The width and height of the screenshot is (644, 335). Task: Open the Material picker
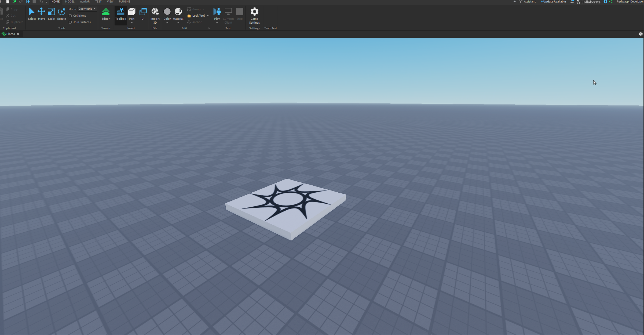tap(178, 13)
